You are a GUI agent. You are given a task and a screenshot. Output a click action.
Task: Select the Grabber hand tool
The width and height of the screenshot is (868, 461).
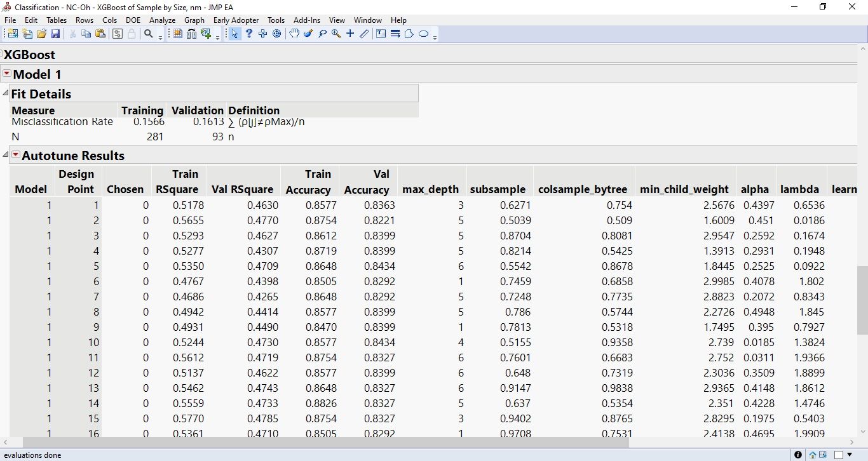294,34
